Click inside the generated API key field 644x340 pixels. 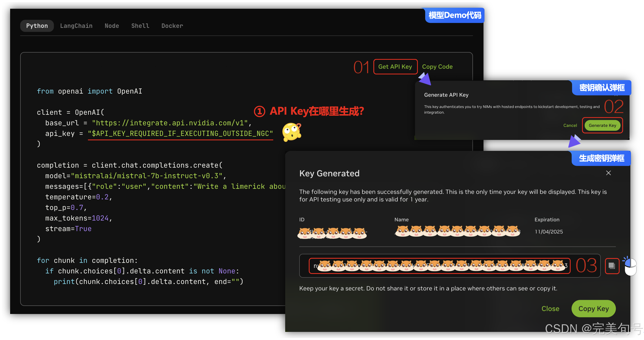[439, 266]
